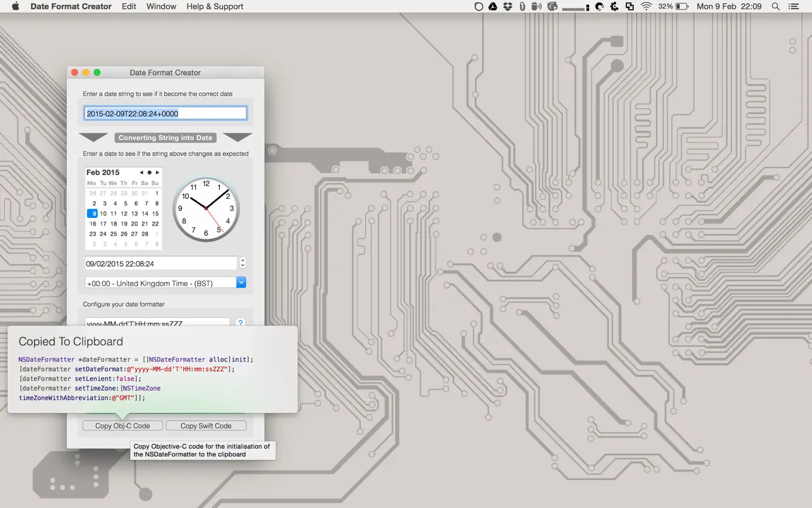Increment the time using the up stepper arrow
Image resolution: width=812 pixels, height=508 pixels.
pyautogui.click(x=242, y=260)
